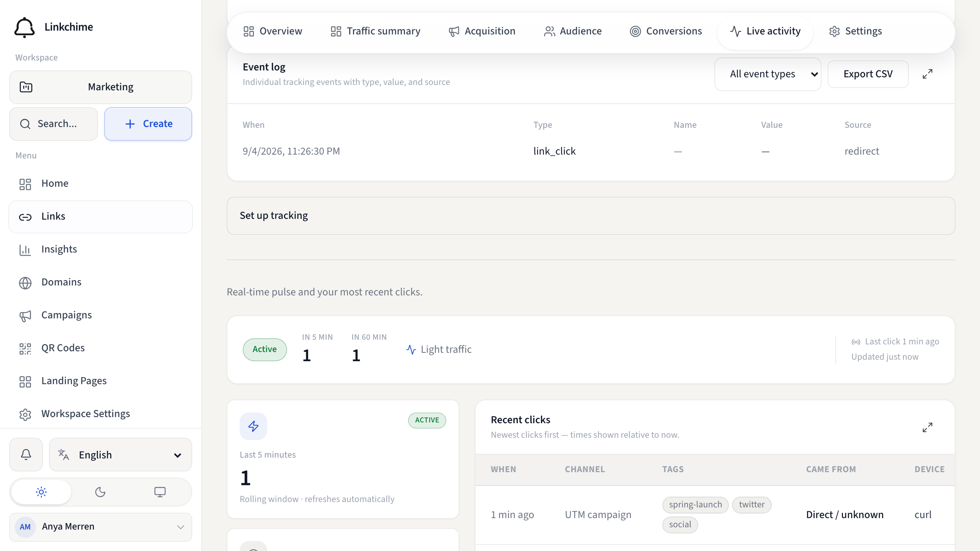Click the CHANNEL column header
This screenshot has height=551, width=980.
click(x=585, y=469)
